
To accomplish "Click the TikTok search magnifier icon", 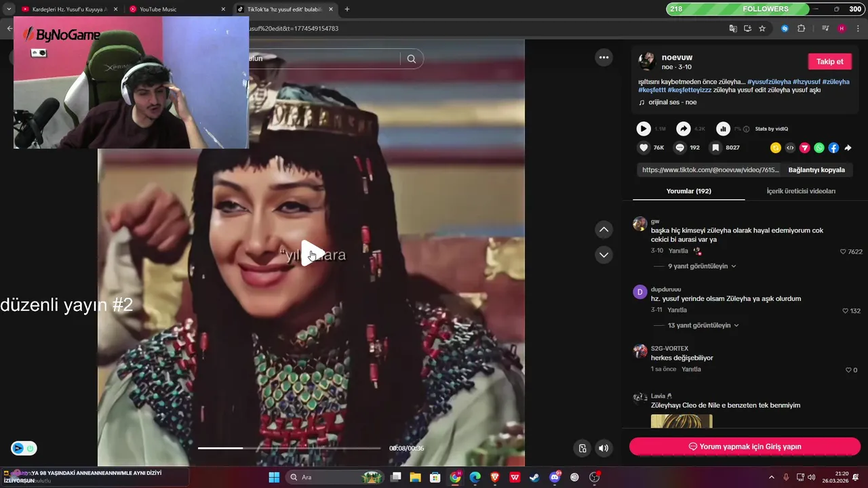I will click(411, 59).
